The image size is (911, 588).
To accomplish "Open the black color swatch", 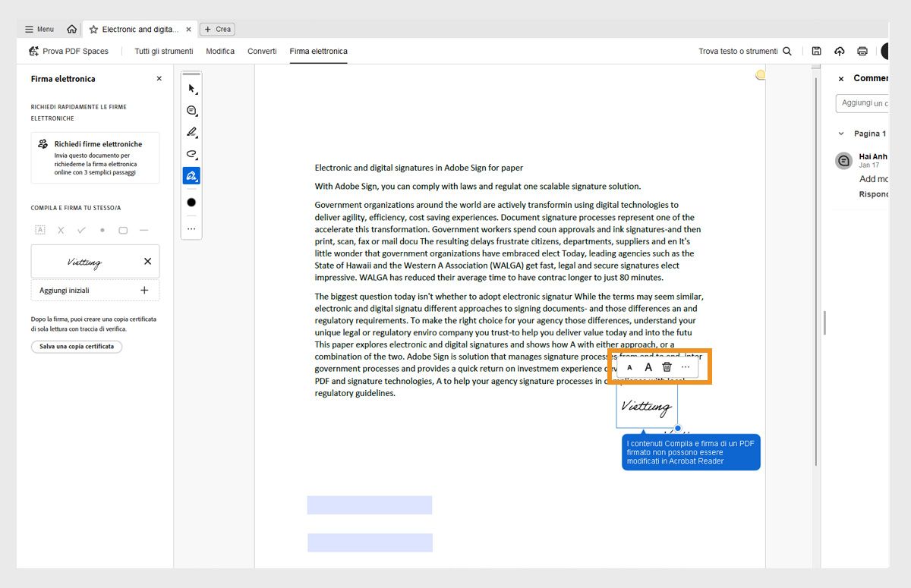I will pyautogui.click(x=191, y=202).
